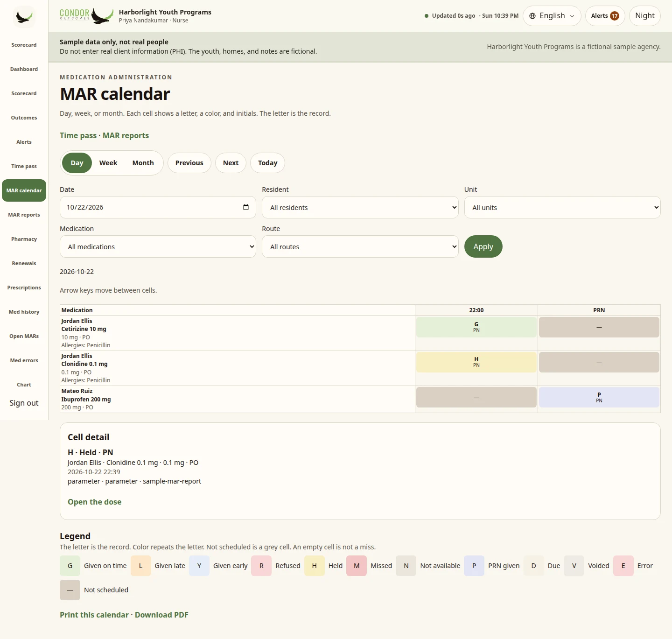Viewport: 672px width, 639px height.
Task: Click the Next button
Action: (231, 163)
